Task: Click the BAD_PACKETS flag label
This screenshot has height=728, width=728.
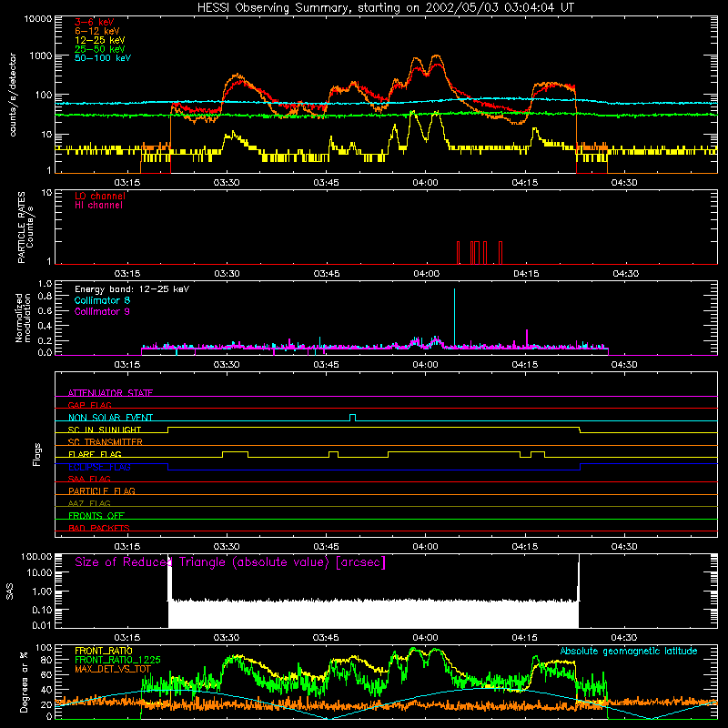Action: [x=99, y=528]
